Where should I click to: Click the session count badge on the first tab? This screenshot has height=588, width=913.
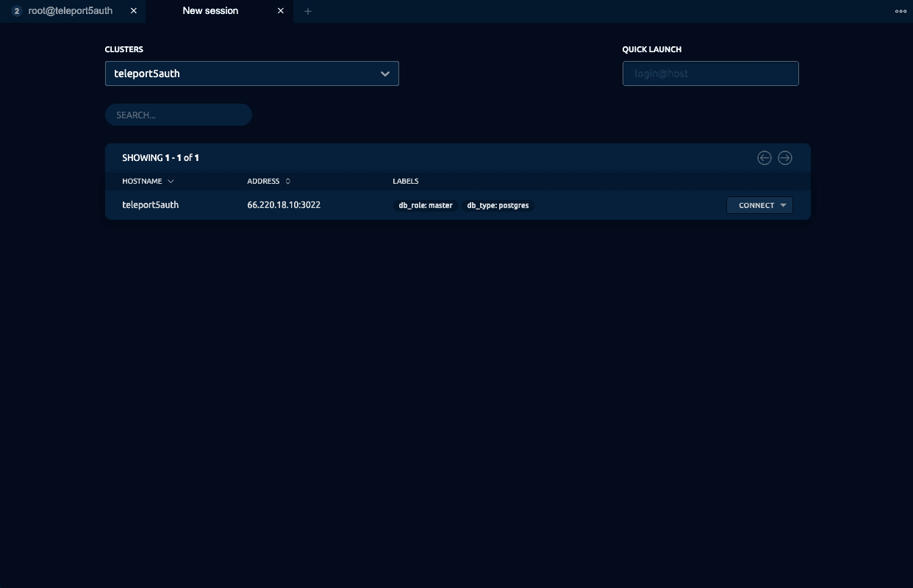[16, 10]
